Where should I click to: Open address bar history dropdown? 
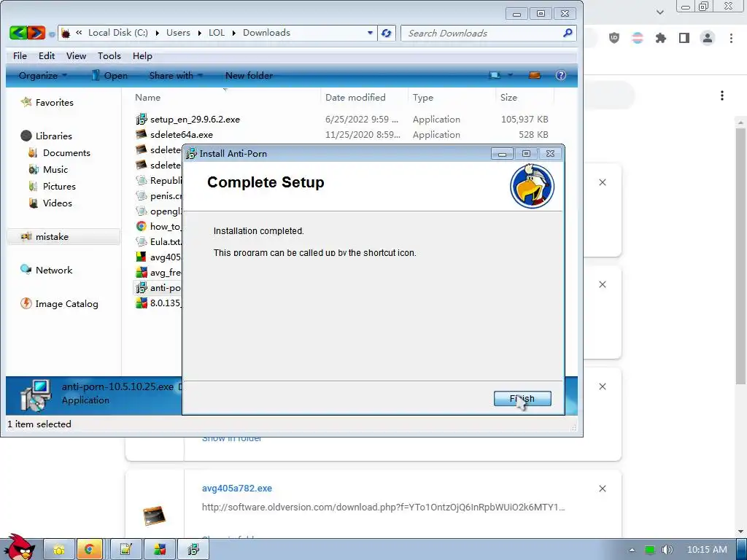[x=370, y=33]
